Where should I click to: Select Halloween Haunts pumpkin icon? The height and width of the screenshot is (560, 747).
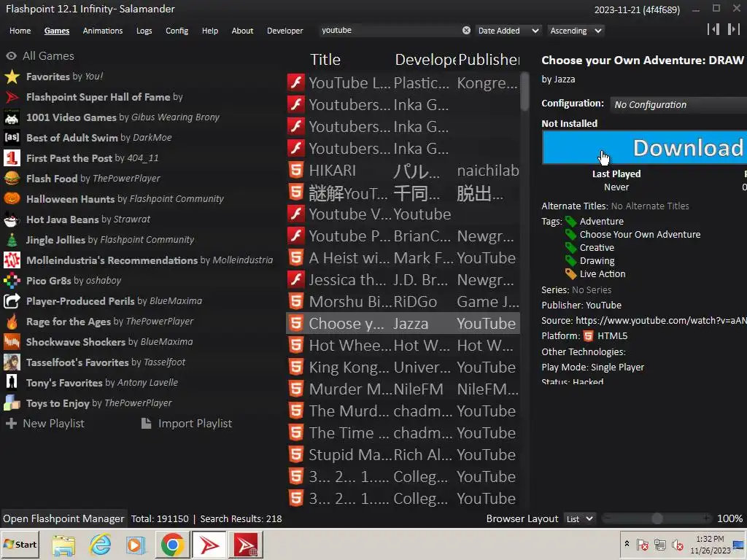pyautogui.click(x=12, y=198)
